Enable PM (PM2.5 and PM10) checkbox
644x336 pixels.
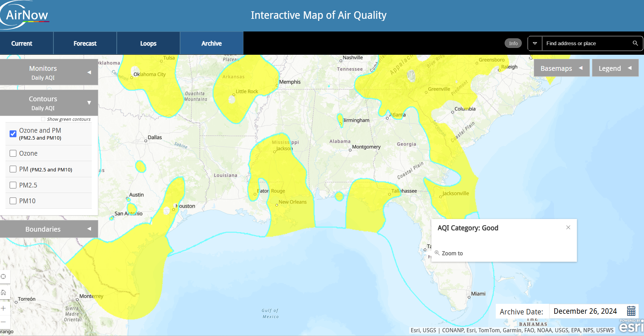[13, 169]
